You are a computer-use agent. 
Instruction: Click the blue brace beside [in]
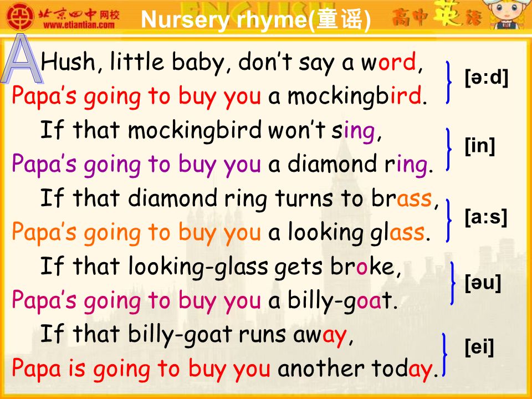pos(449,149)
